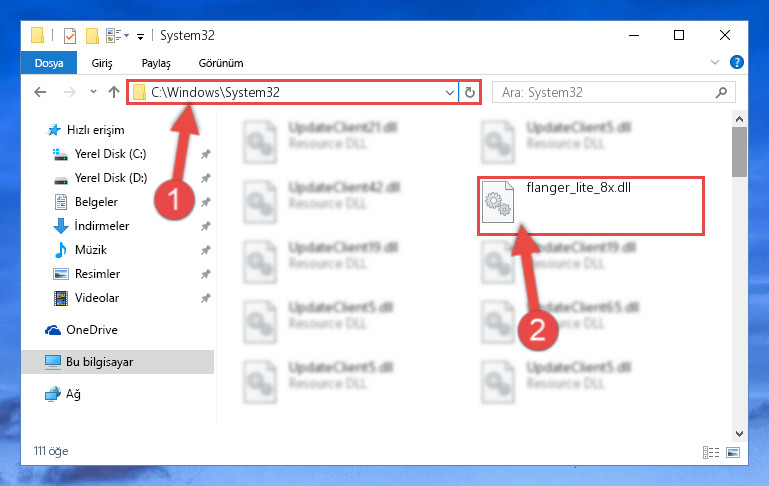Click the New folder quick access icon

click(x=92, y=36)
